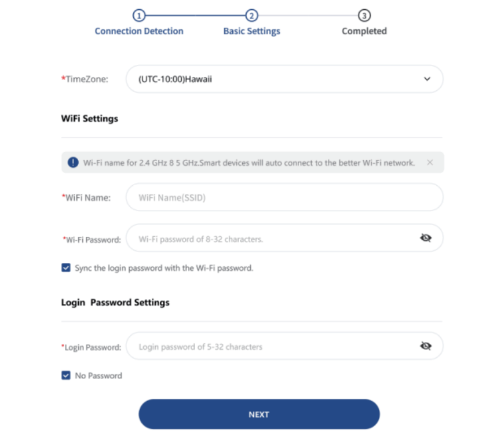The image size is (497, 448).
Task: Click the step 3 circle icon
Action: pyautogui.click(x=364, y=16)
